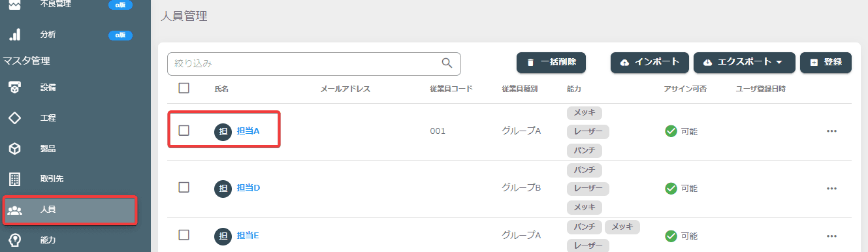868x252 pixels.
Task: Click the 登録 register button
Action: point(826,62)
